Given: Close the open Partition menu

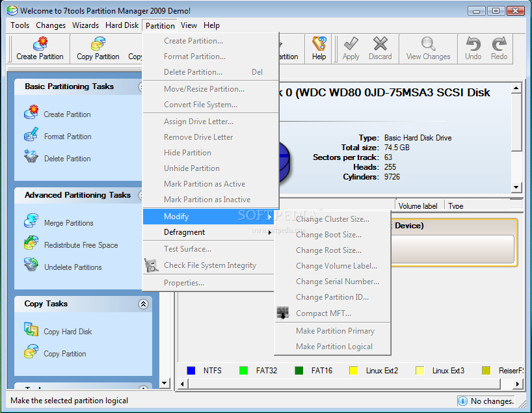Looking at the screenshot, I should 160,26.
